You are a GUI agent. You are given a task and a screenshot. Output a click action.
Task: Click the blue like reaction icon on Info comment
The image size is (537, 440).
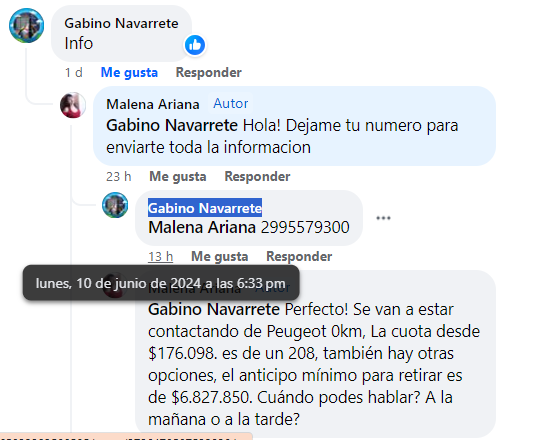pyautogui.click(x=195, y=45)
